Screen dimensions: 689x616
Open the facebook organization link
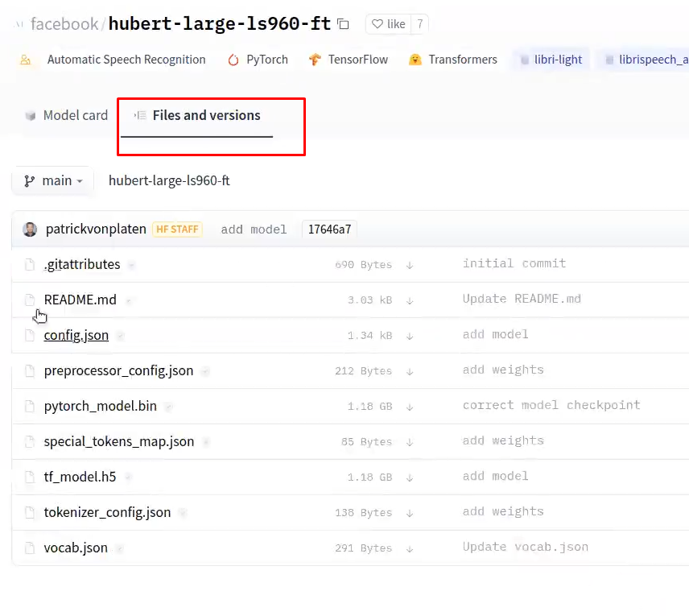tap(64, 23)
